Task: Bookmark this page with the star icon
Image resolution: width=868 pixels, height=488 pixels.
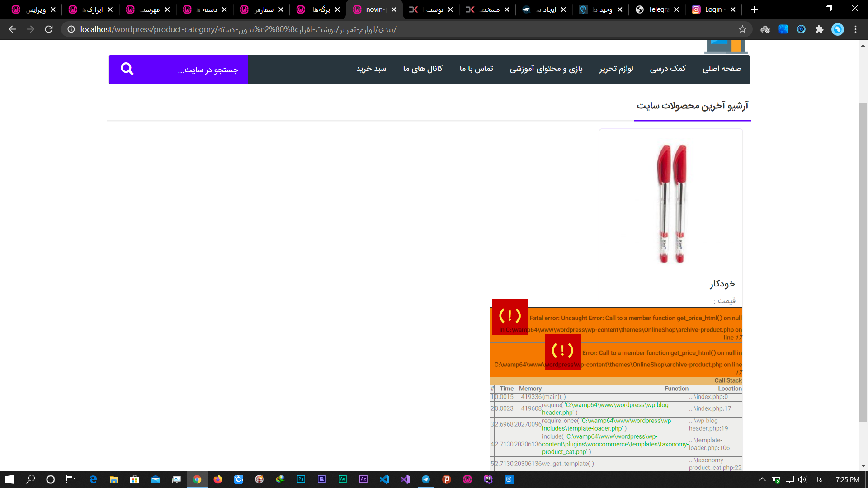Action: pos(742,29)
